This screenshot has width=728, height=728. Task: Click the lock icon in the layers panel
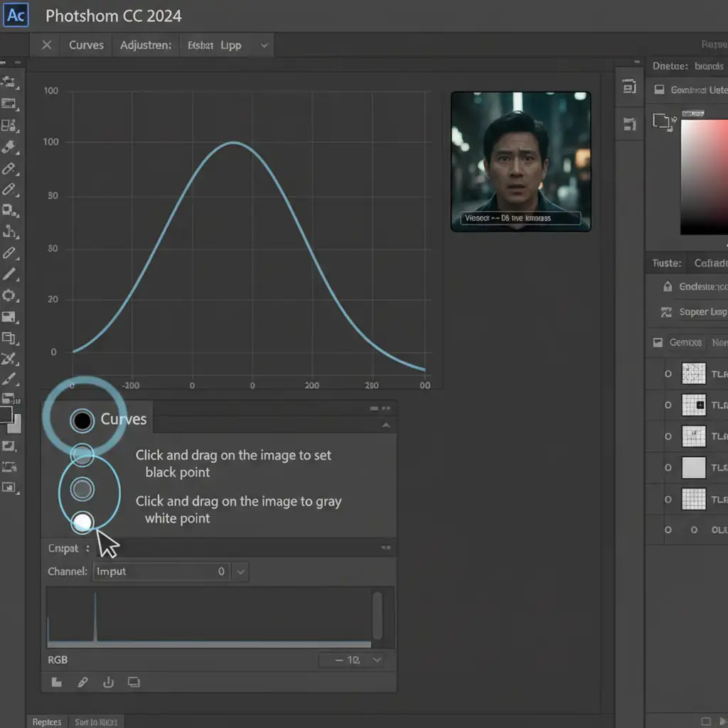tap(667, 287)
